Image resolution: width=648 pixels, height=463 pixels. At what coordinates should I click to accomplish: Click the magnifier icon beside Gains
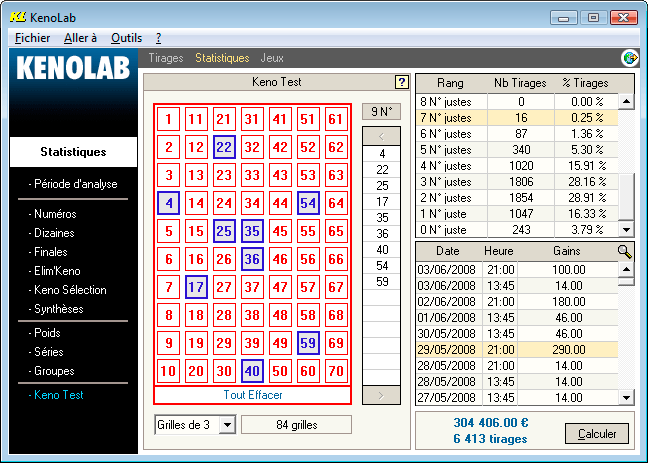625,252
